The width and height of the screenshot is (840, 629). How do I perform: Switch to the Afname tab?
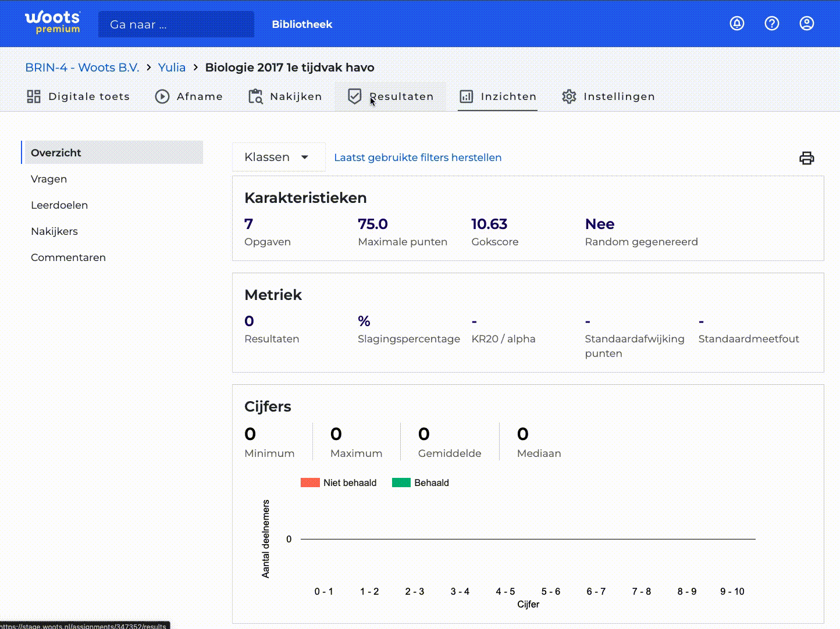tap(189, 97)
